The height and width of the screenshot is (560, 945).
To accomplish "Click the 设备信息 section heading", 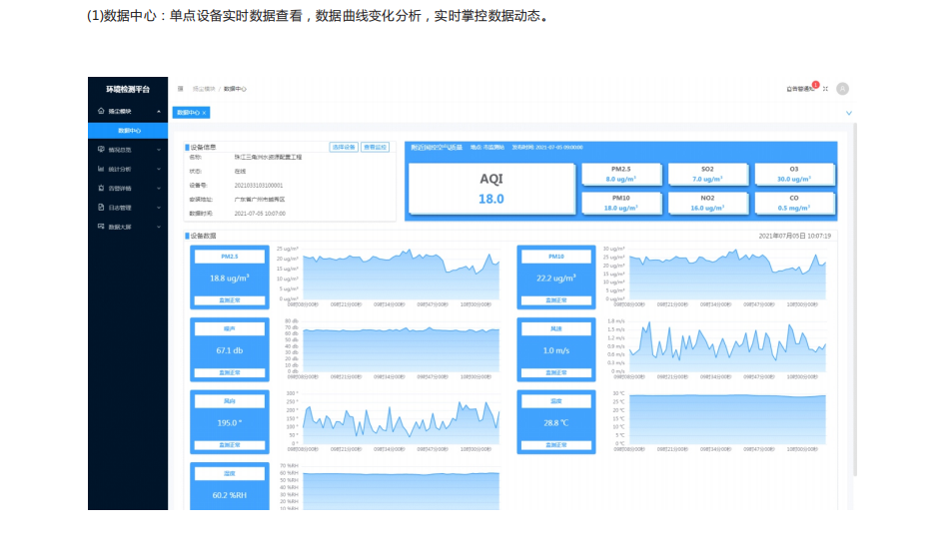I will coord(203,147).
